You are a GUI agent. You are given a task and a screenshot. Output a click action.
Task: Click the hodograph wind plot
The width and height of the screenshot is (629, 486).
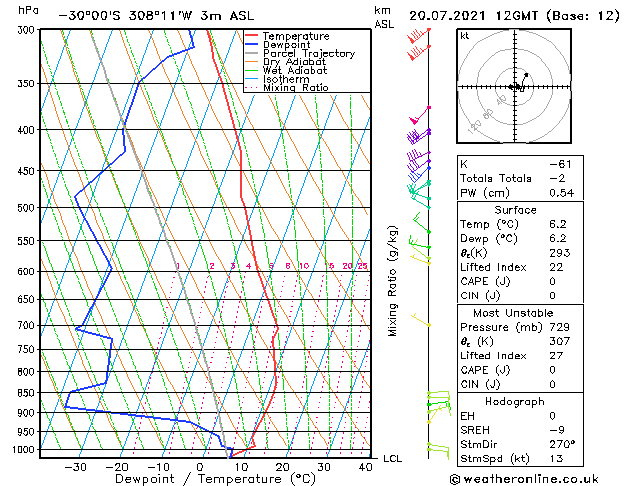pyautogui.click(x=514, y=86)
